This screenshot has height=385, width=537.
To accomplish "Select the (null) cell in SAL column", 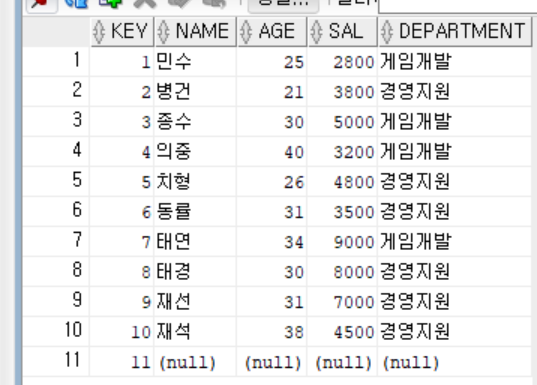I will (x=342, y=362).
